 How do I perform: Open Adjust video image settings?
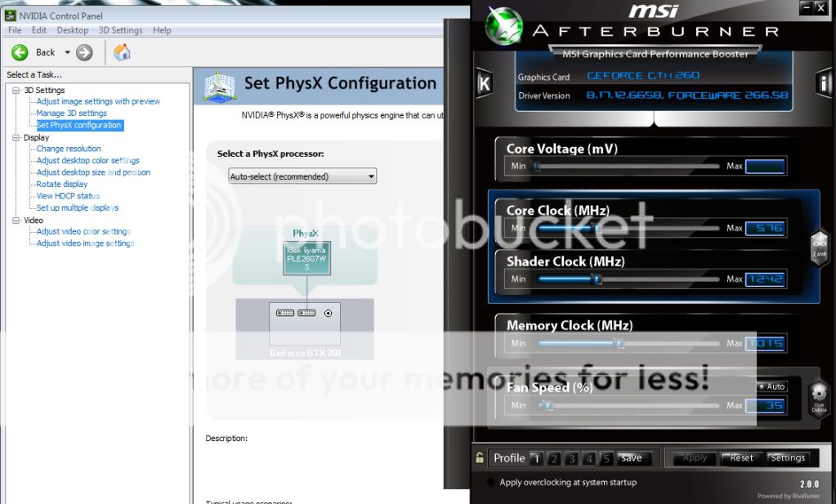(x=85, y=243)
